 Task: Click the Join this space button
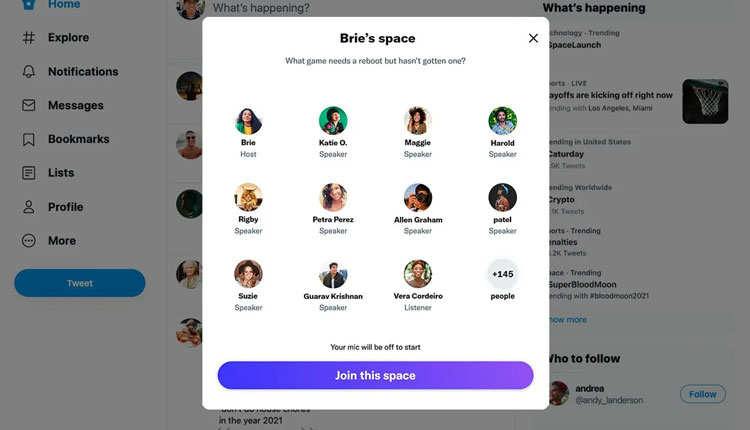coord(375,375)
